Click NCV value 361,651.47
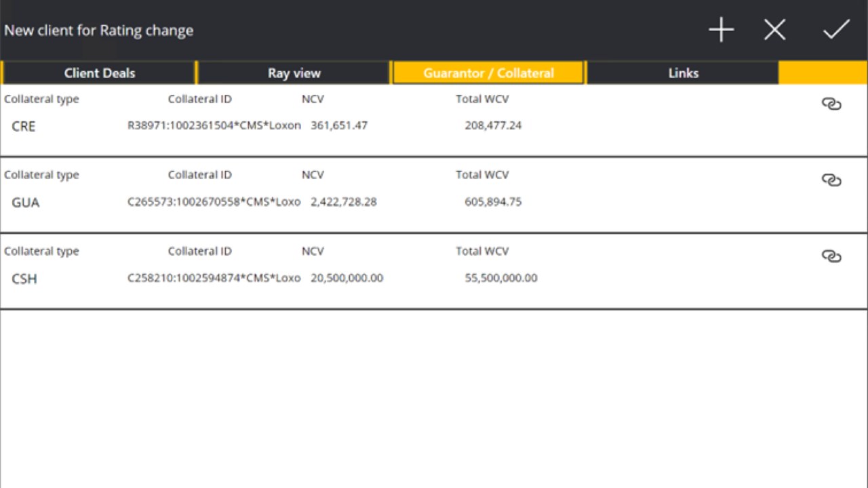This screenshot has height=488, width=868. click(339, 125)
